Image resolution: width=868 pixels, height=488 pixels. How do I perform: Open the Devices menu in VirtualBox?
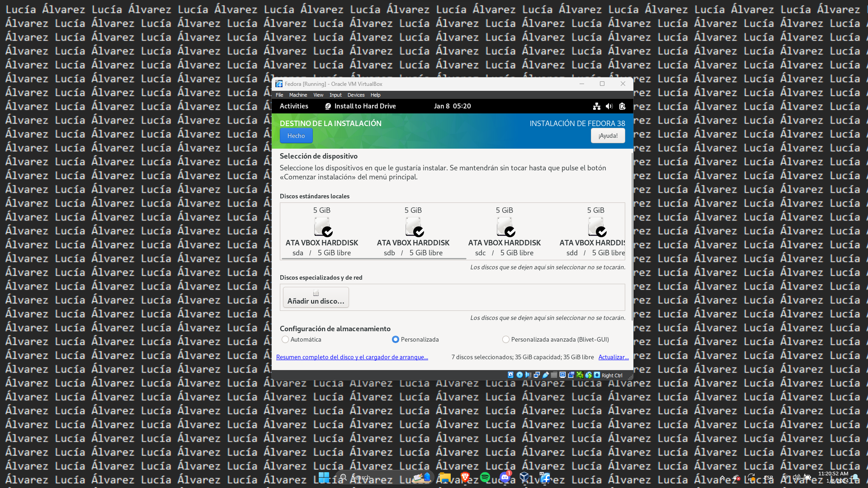click(356, 95)
